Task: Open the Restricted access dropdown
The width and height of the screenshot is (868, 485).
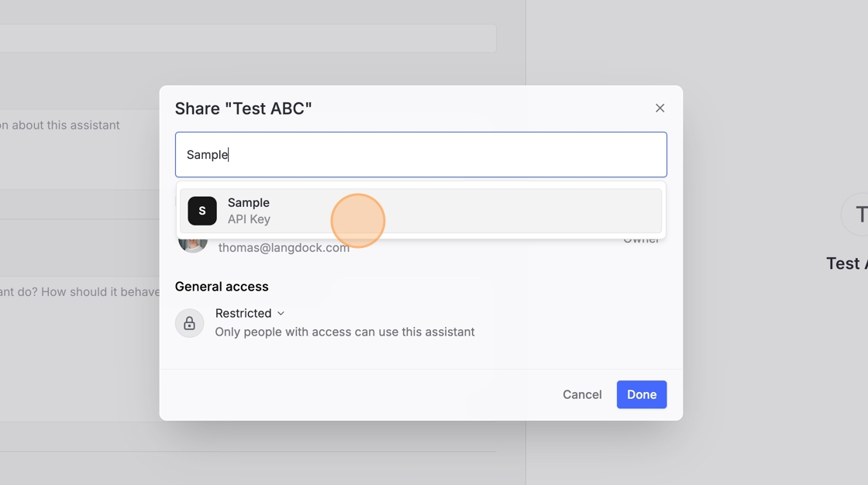Action: point(243,313)
